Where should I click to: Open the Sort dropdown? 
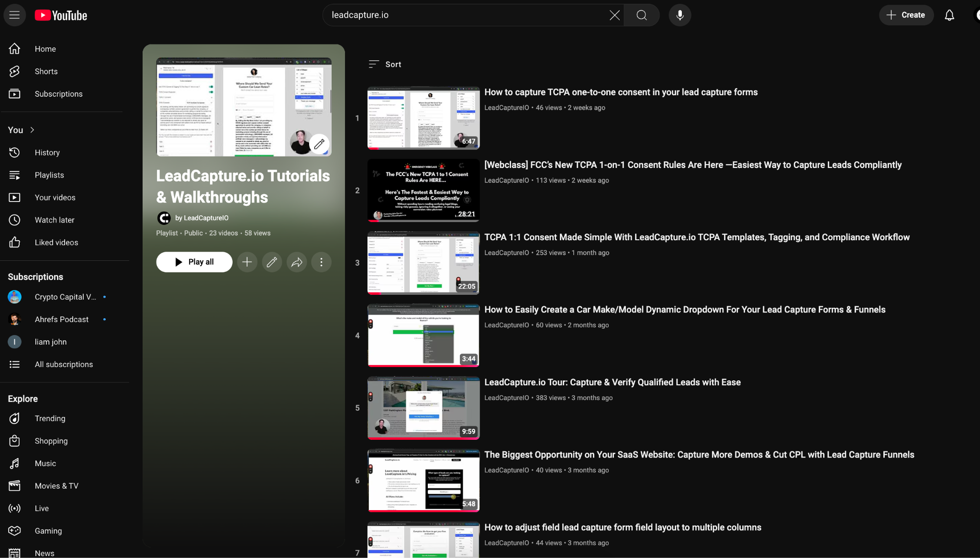pyautogui.click(x=385, y=64)
